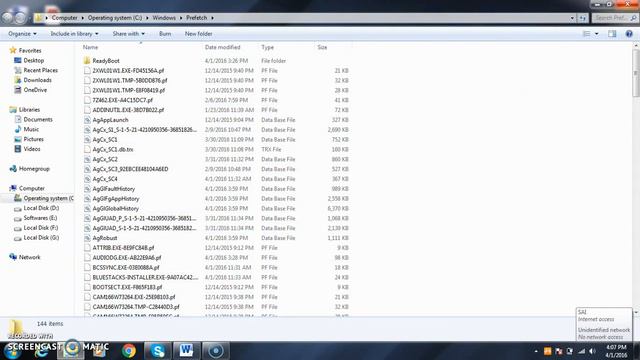Viewport: 640px width, 360px height.
Task: Open Downloads in the navigation pane
Action: (37, 80)
